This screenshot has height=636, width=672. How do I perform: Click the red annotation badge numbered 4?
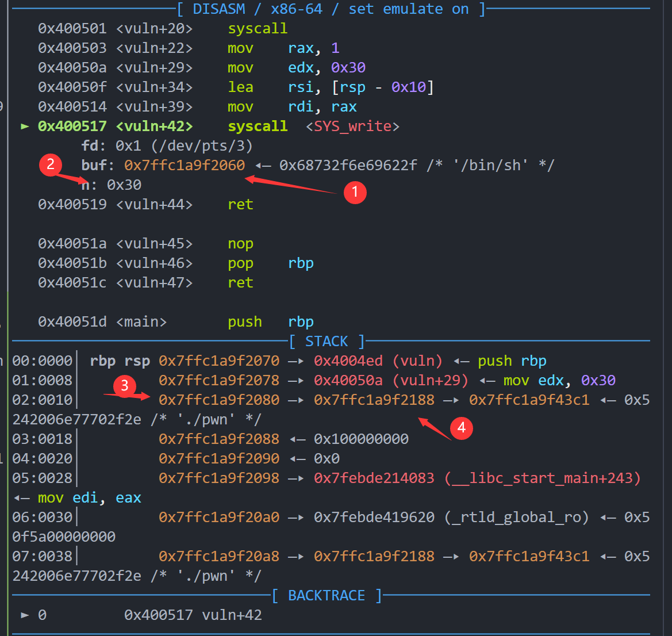pos(460,428)
